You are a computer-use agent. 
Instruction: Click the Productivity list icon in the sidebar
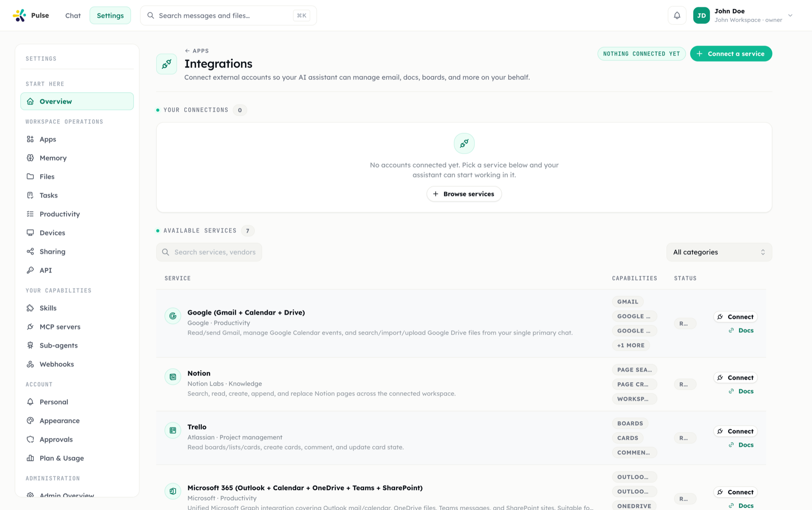pyautogui.click(x=30, y=214)
